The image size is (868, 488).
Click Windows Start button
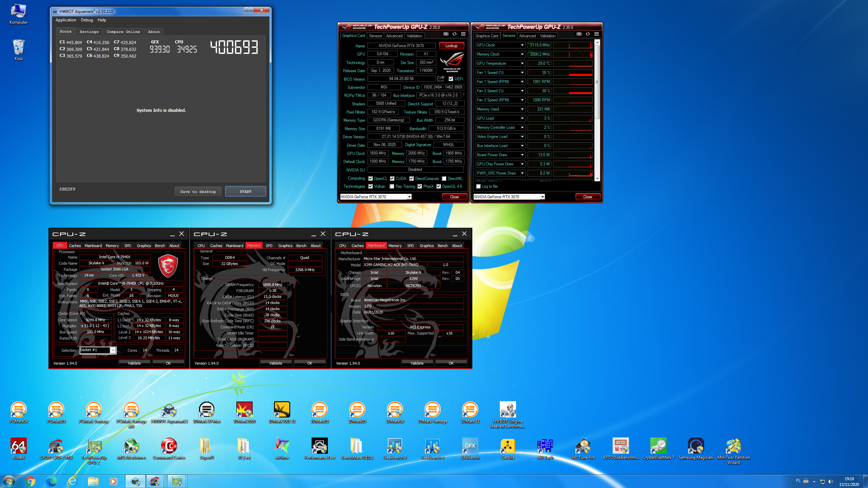[x=9, y=481]
